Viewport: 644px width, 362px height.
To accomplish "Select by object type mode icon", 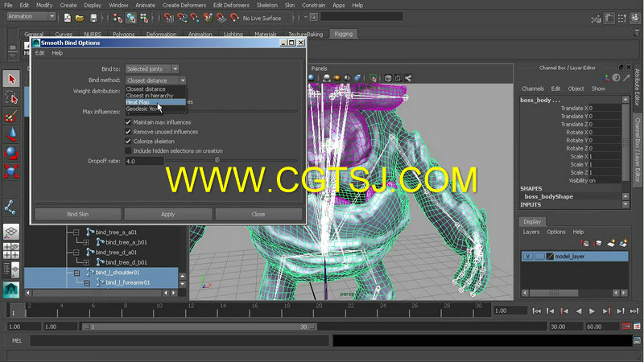I will click(131, 18).
